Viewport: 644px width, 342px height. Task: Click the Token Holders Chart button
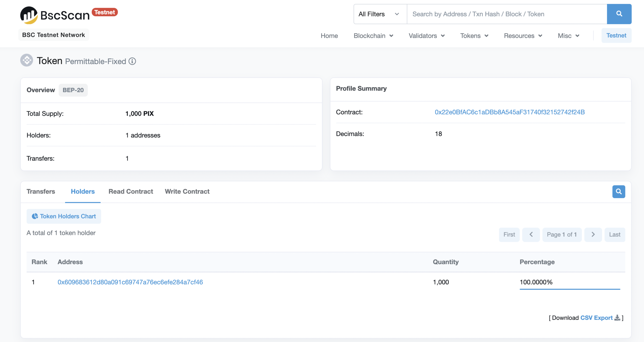pyautogui.click(x=64, y=216)
